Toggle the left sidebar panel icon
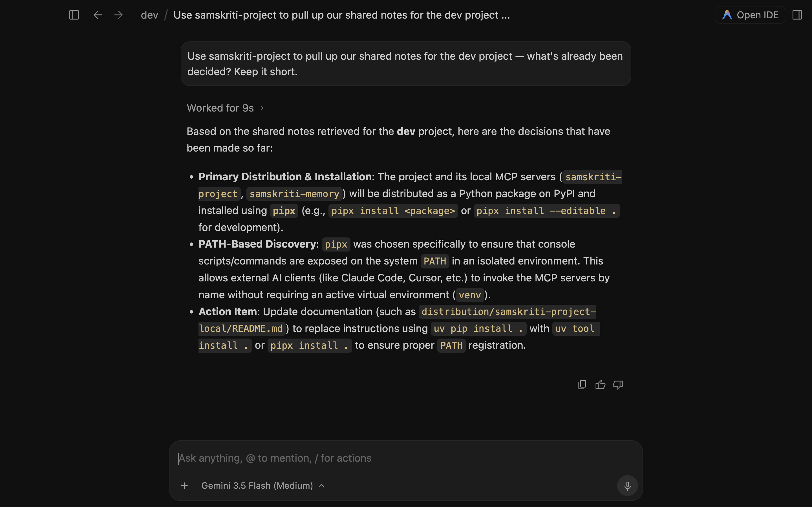Image resolution: width=812 pixels, height=507 pixels. [74, 15]
